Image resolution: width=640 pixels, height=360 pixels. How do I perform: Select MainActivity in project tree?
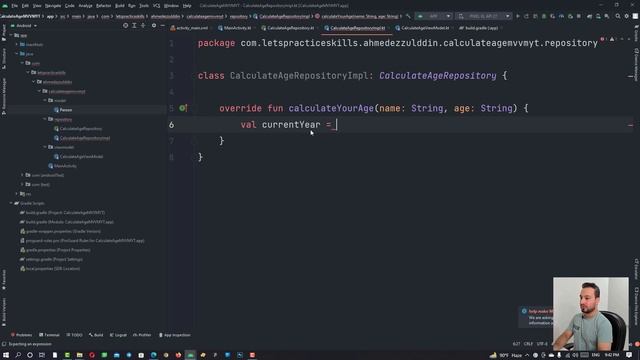click(x=62, y=166)
